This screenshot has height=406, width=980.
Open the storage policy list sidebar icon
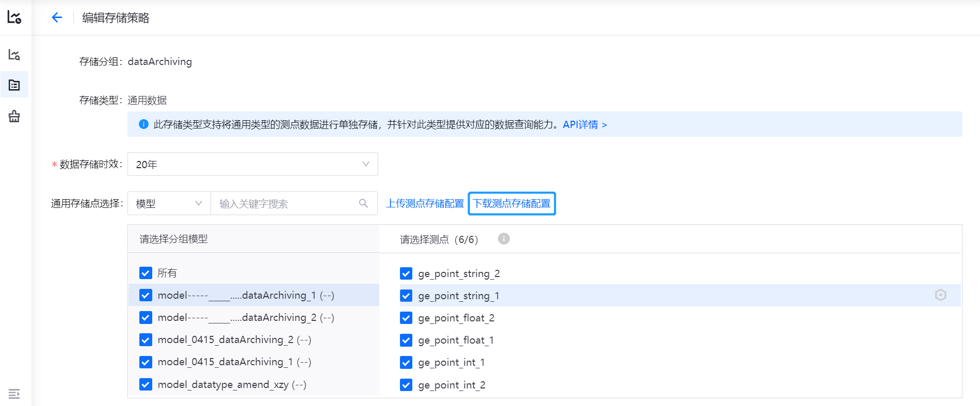click(14, 85)
